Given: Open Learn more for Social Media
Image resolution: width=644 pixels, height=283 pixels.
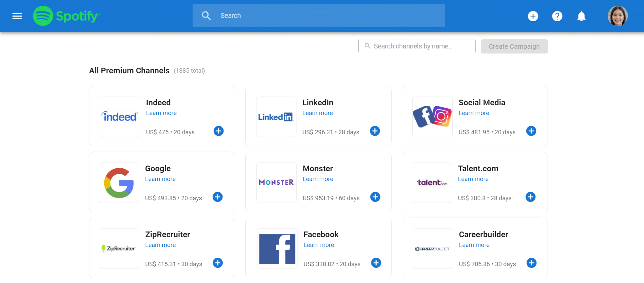Looking at the screenshot, I should [474, 113].
